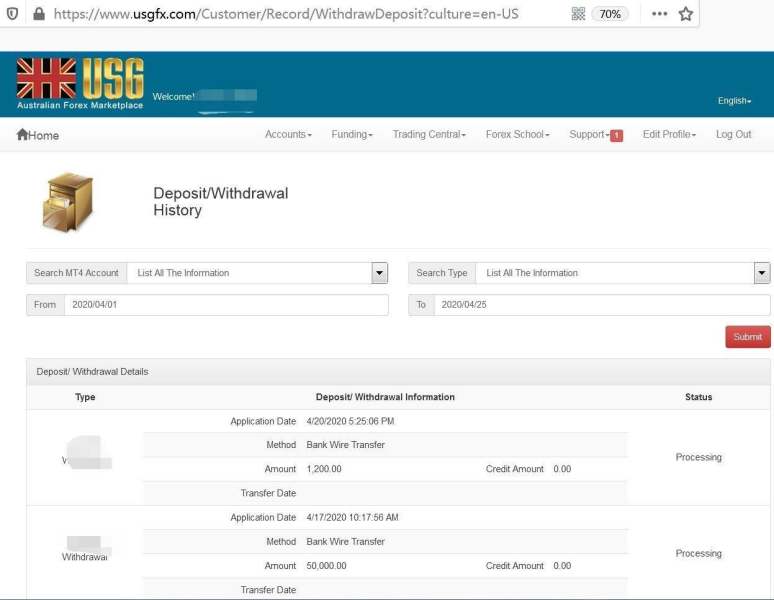The width and height of the screenshot is (774, 600).
Task: Click the To date field
Action: [600, 305]
